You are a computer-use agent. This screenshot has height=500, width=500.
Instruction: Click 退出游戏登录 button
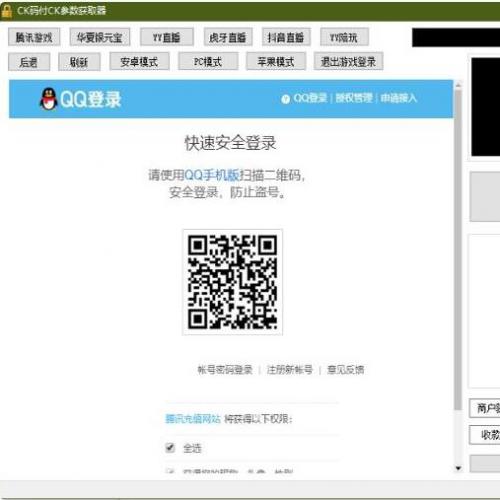pos(348,62)
